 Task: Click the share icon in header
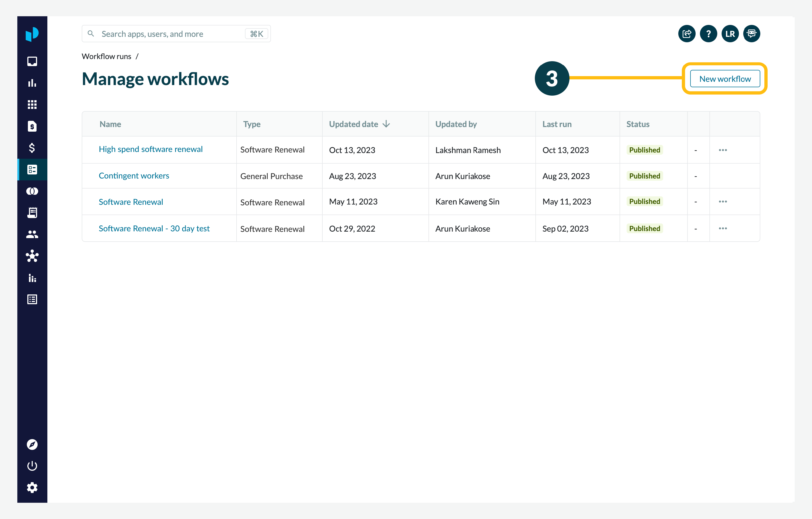[x=687, y=34]
